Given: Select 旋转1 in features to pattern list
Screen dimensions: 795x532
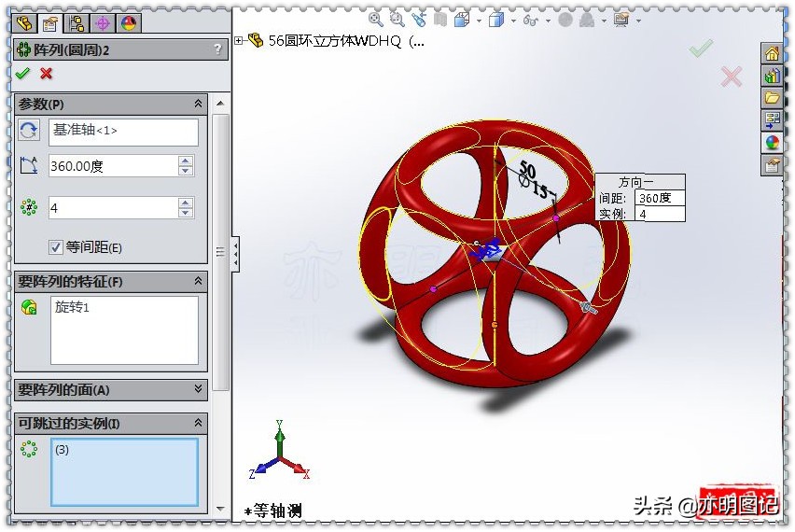Looking at the screenshot, I should 72,307.
